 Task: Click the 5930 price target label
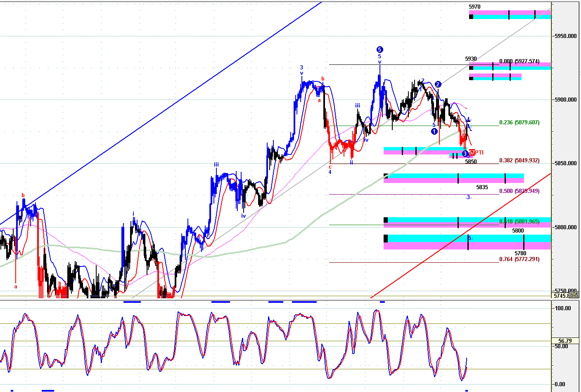point(471,59)
